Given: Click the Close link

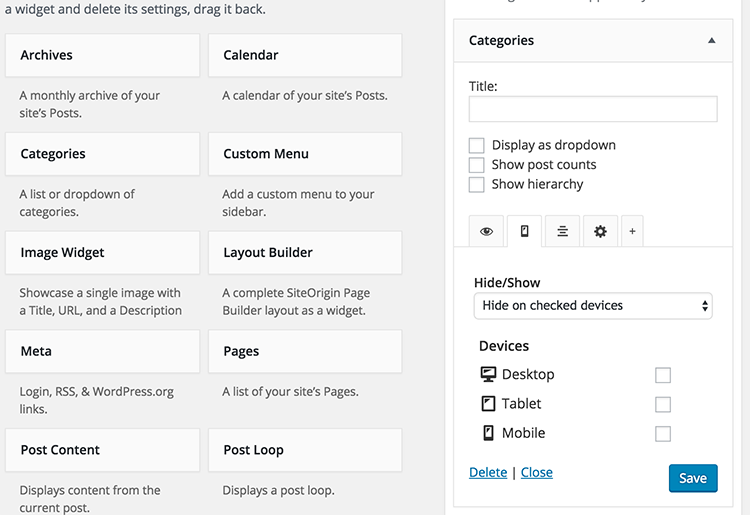Looking at the screenshot, I should [536, 472].
